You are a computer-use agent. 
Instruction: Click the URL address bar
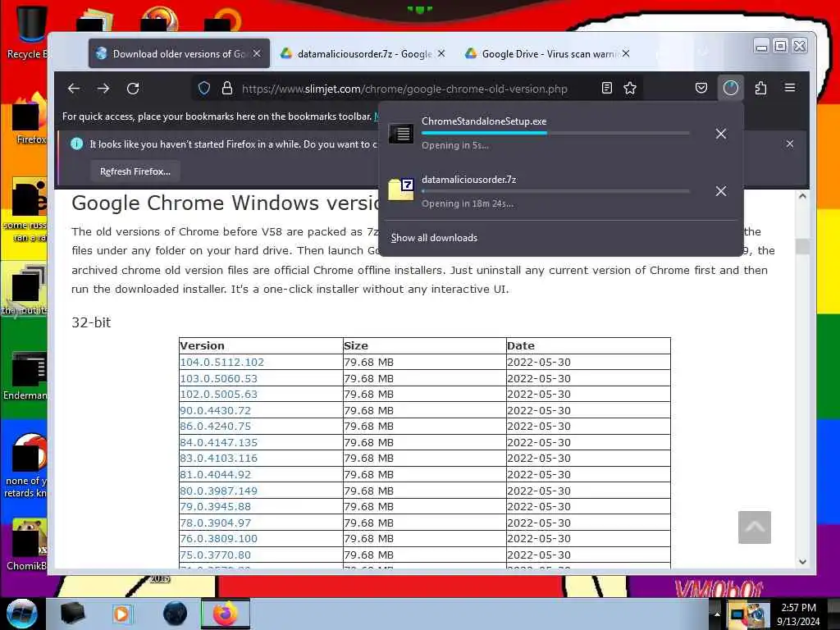[x=404, y=89]
